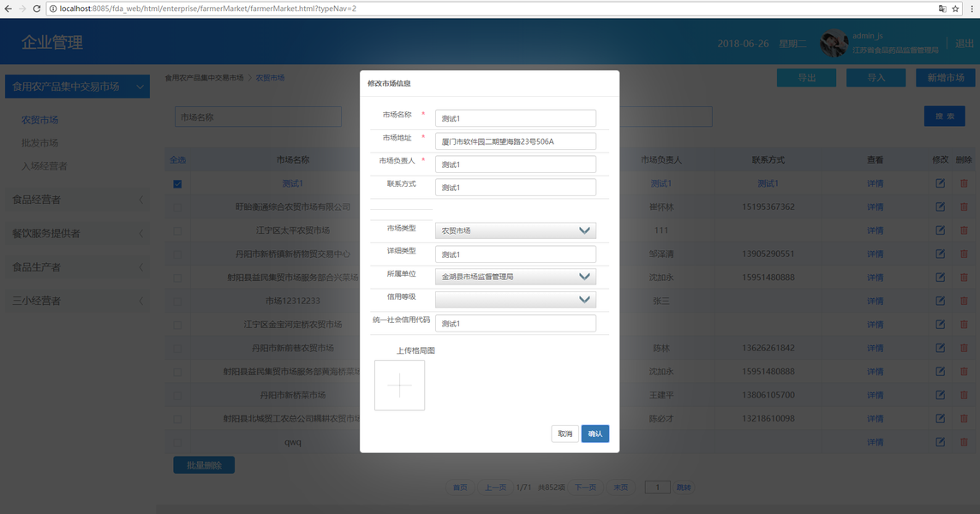
Task: Edit the qwq row
Action: point(940,441)
